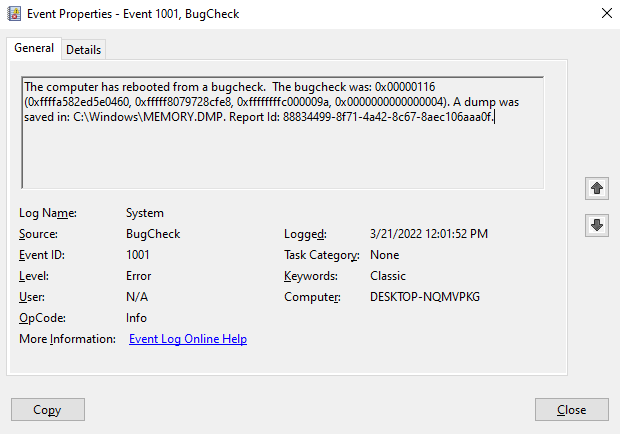The width and height of the screenshot is (620, 434).
Task: Click the Level value Error
Action: [x=139, y=276]
